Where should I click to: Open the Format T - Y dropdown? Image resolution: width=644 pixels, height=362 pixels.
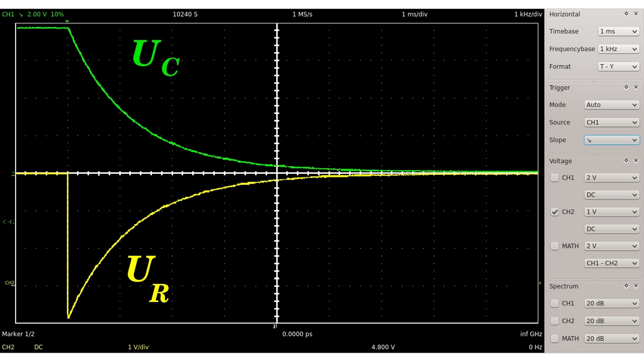[x=618, y=67]
